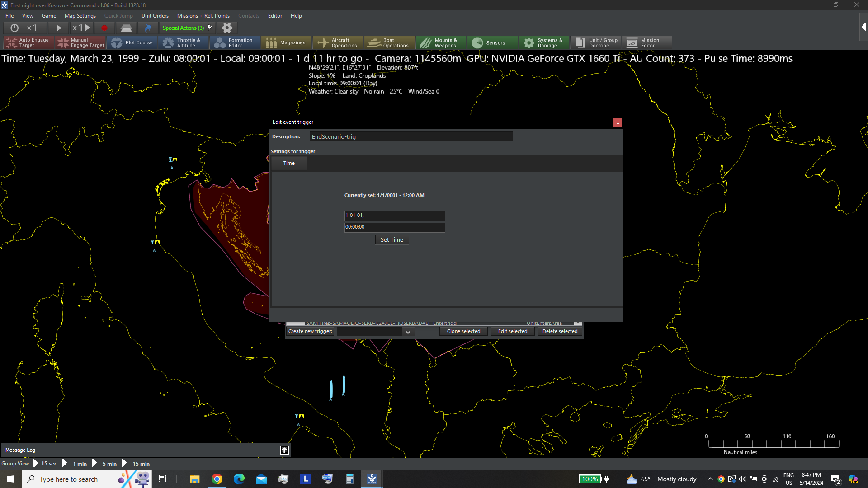The image size is (868, 488).
Task: Open Plot Course tool
Action: 132,43
